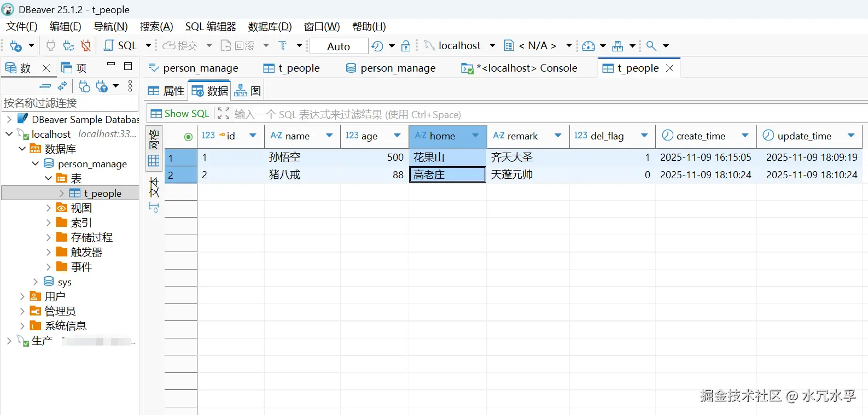Collapse the localhost connection node

click(9, 134)
